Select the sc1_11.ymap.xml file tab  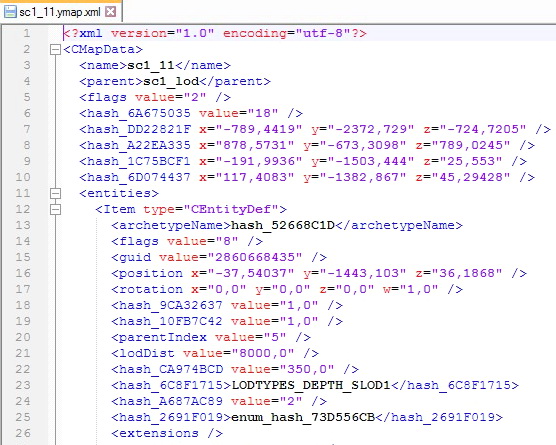tap(61, 12)
